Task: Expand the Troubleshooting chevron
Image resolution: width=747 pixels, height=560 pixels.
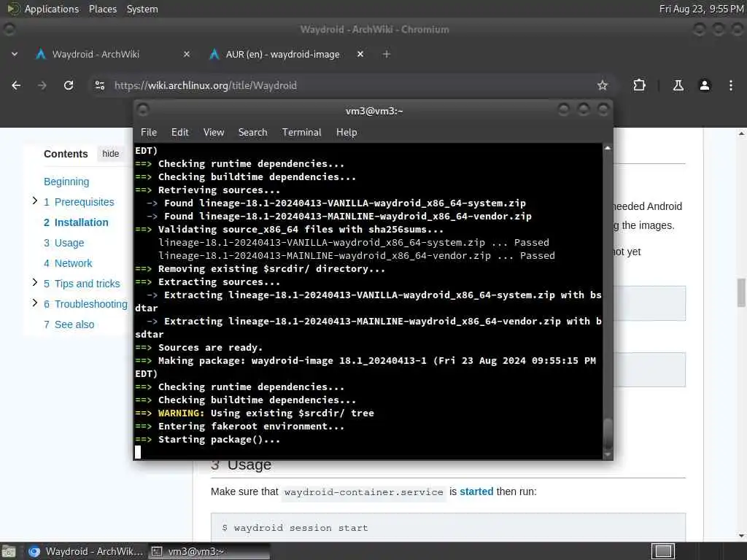Action: 35,303
